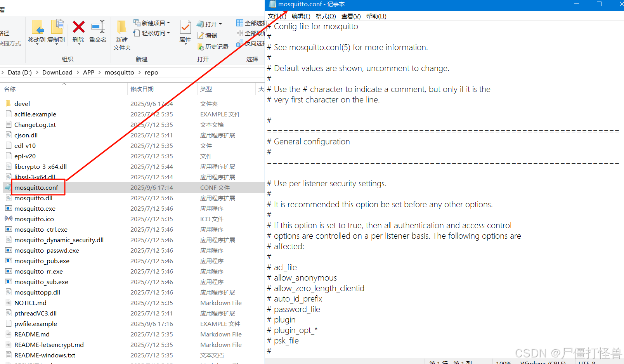Click the New folder (新建文件夹) icon
The image size is (624, 364).
[122, 27]
